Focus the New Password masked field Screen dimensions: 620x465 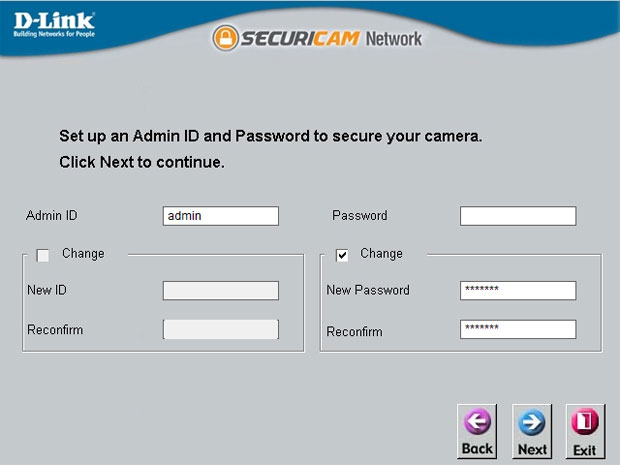(518, 291)
